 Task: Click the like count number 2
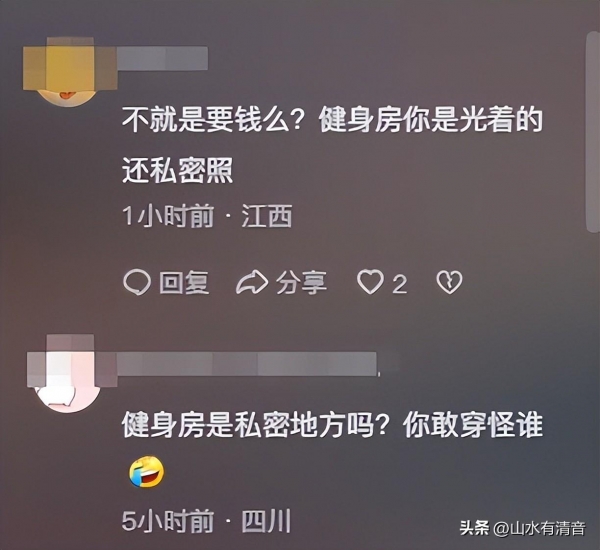(x=400, y=284)
